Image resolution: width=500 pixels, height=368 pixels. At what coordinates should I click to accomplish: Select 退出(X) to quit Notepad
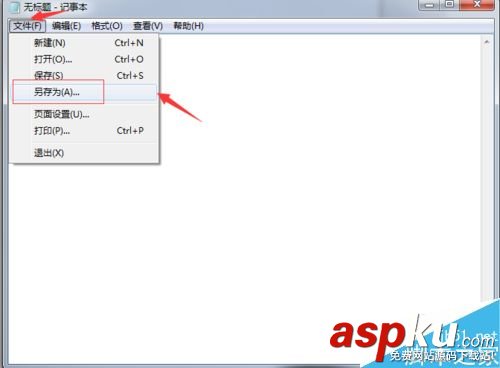[85, 153]
